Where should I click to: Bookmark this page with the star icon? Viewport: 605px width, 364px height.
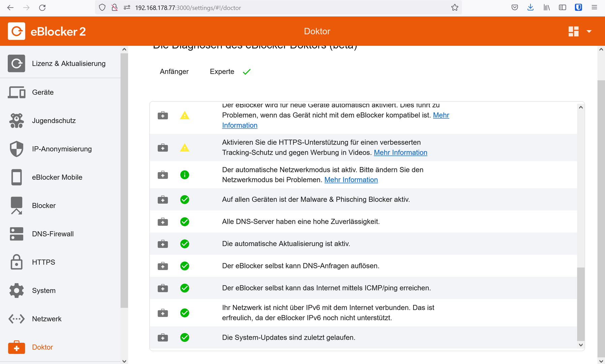click(455, 8)
